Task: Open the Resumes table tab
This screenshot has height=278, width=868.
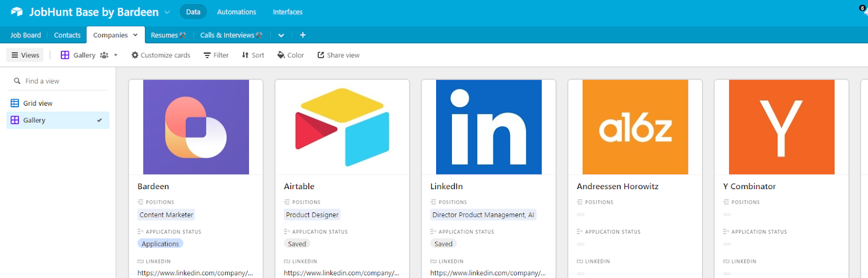Action: pyautogui.click(x=168, y=35)
